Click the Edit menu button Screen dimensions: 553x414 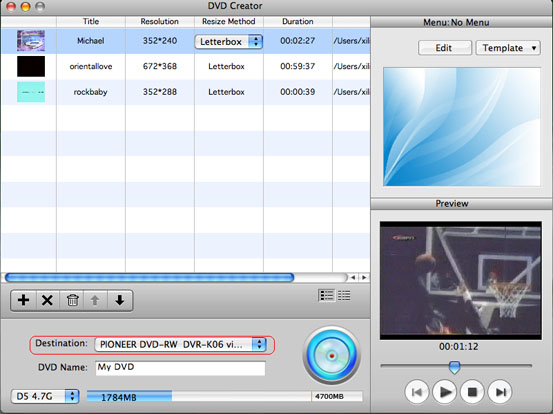click(x=445, y=48)
